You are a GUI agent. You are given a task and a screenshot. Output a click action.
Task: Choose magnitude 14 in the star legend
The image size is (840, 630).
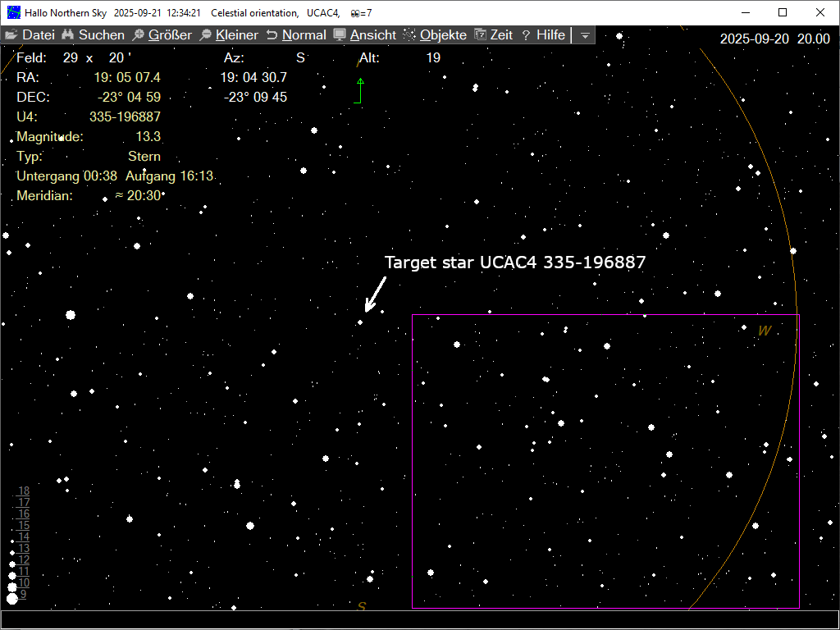(24, 537)
